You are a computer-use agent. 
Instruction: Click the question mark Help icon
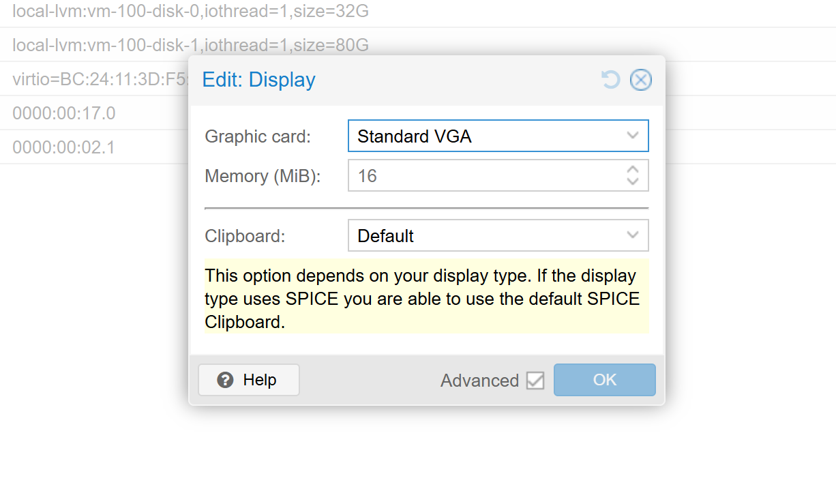[x=225, y=380]
